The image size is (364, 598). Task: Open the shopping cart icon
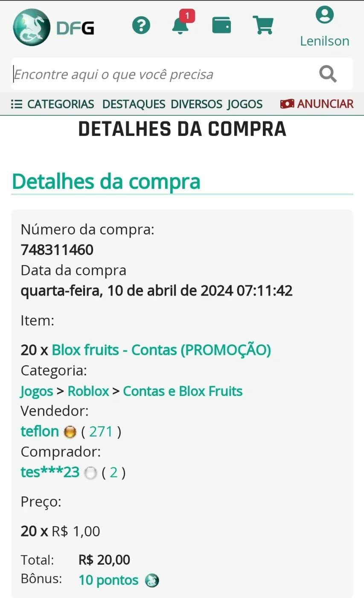click(x=263, y=25)
